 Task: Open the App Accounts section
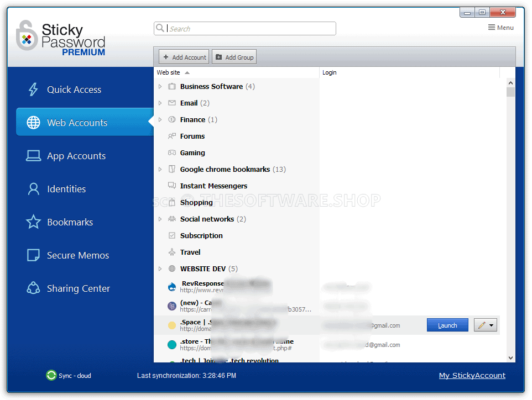coord(76,156)
